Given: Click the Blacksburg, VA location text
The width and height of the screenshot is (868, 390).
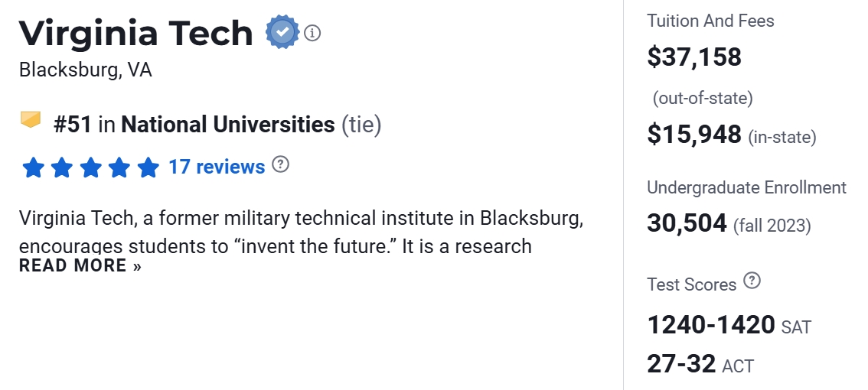Looking at the screenshot, I should pyautogui.click(x=86, y=70).
